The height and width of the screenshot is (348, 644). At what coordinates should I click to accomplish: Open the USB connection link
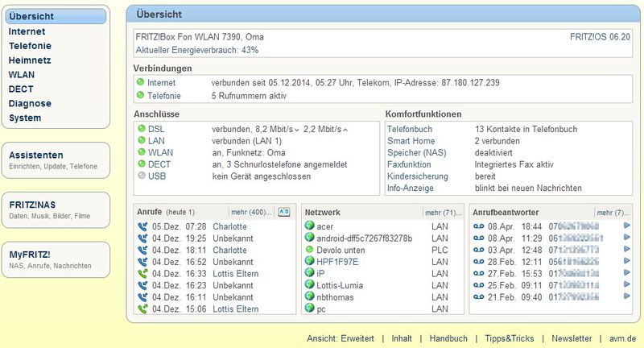pos(156,176)
